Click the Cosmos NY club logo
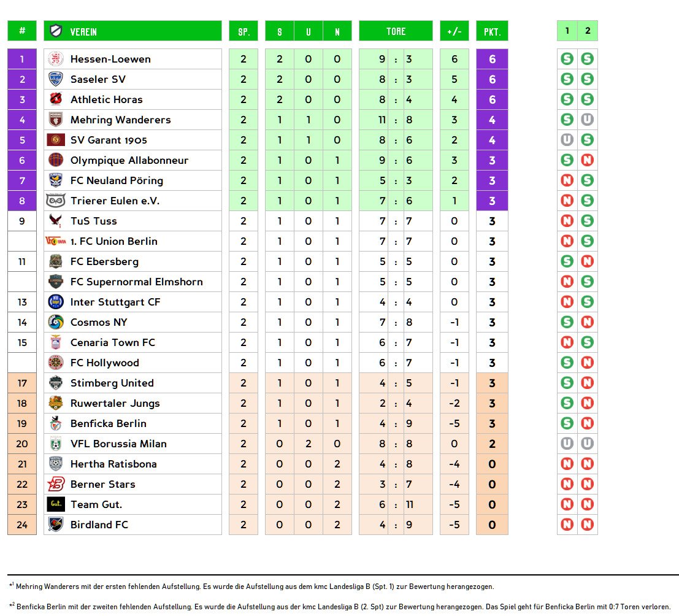 56,322
